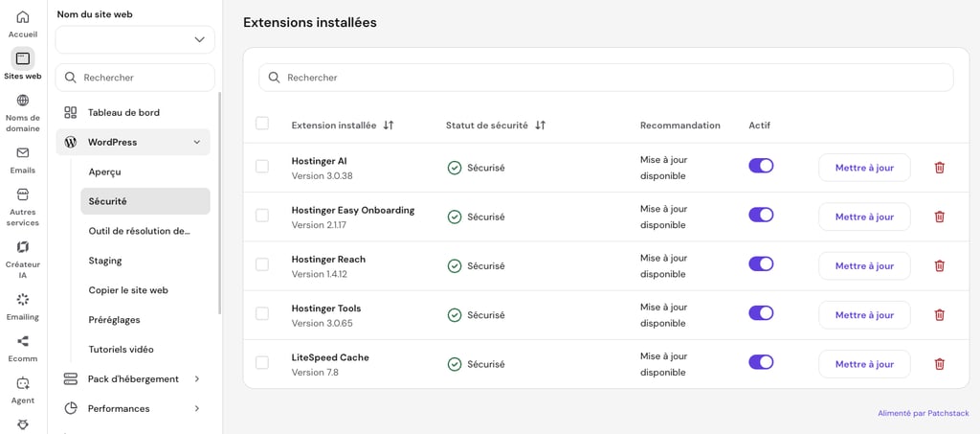Click the sidebar search magnifier icon
The height and width of the screenshot is (434, 980).
[x=71, y=78]
